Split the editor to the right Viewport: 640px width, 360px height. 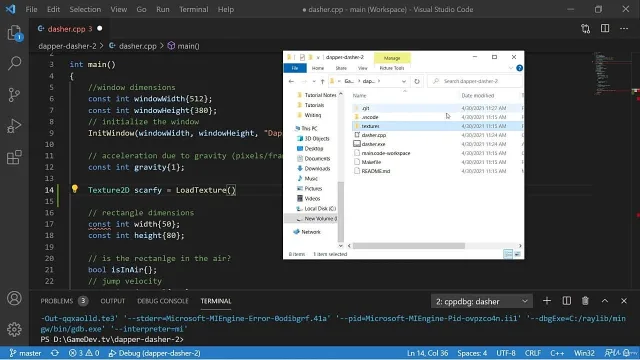[x=605, y=29]
